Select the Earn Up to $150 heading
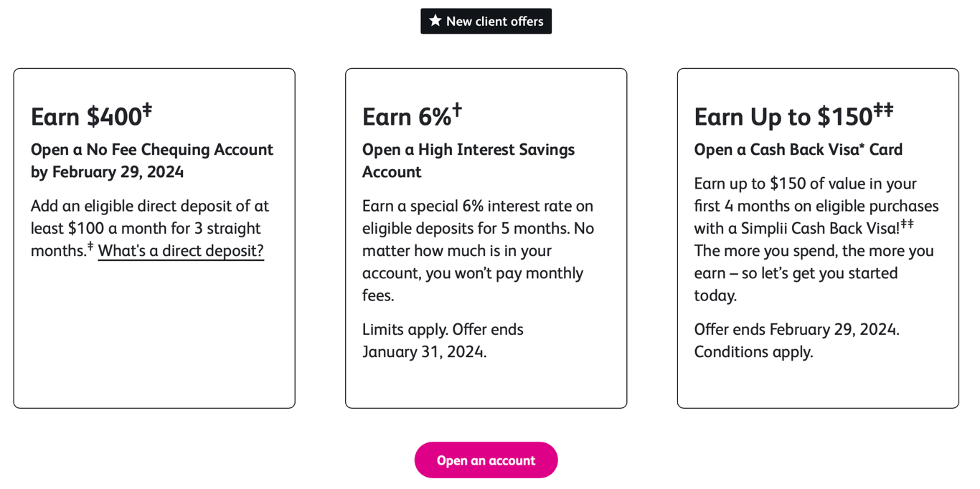 point(793,116)
